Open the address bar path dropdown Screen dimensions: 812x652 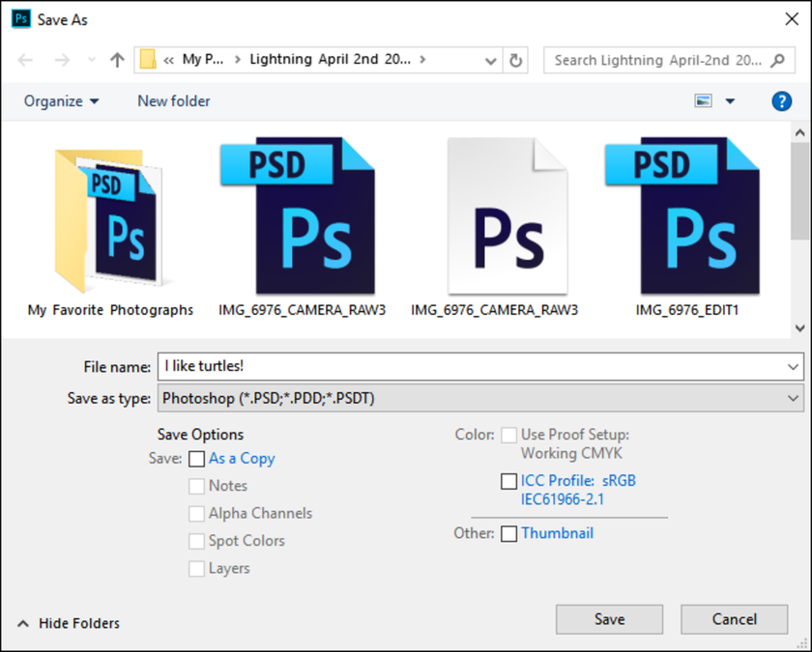point(490,60)
